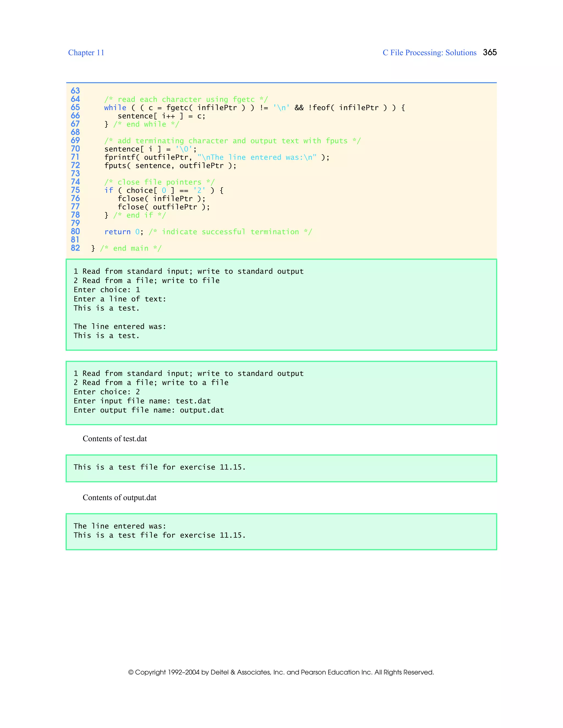This screenshot has height=728, width=563.
Task: Click 'Enter choice: 1' output line
Action: coord(107,290)
